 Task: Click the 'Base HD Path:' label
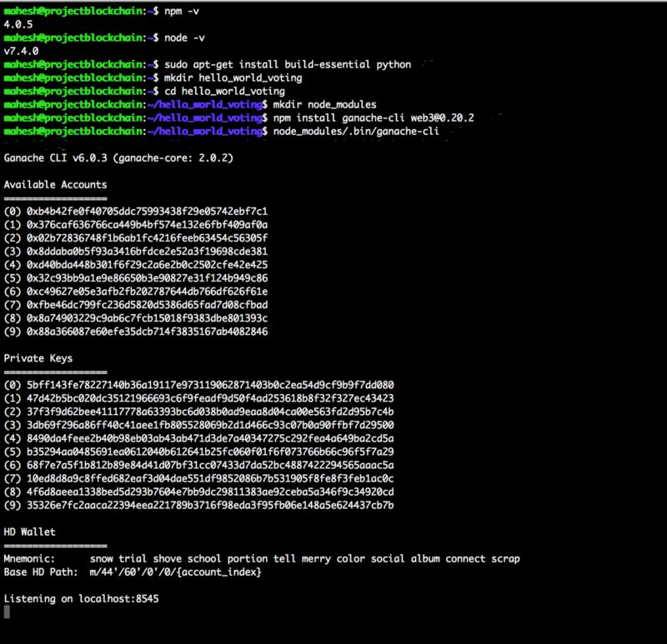coord(41,572)
